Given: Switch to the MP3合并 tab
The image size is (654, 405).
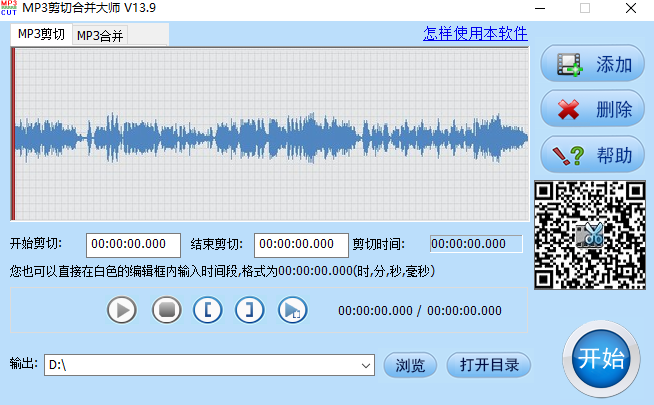Looking at the screenshot, I should 100,36.
